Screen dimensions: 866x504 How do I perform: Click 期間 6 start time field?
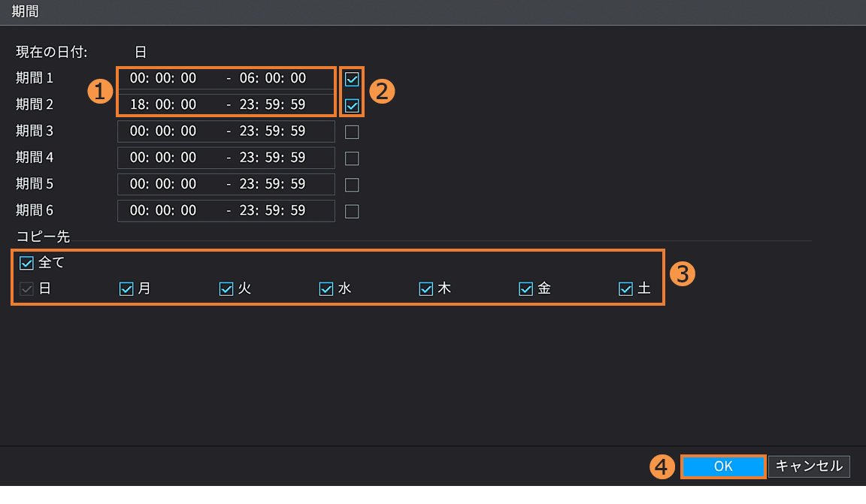click(x=163, y=210)
